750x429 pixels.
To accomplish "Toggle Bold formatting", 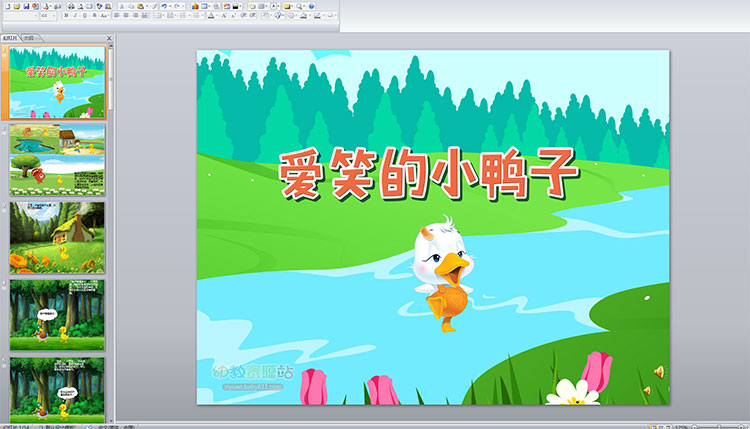I will [x=66, y=16].
